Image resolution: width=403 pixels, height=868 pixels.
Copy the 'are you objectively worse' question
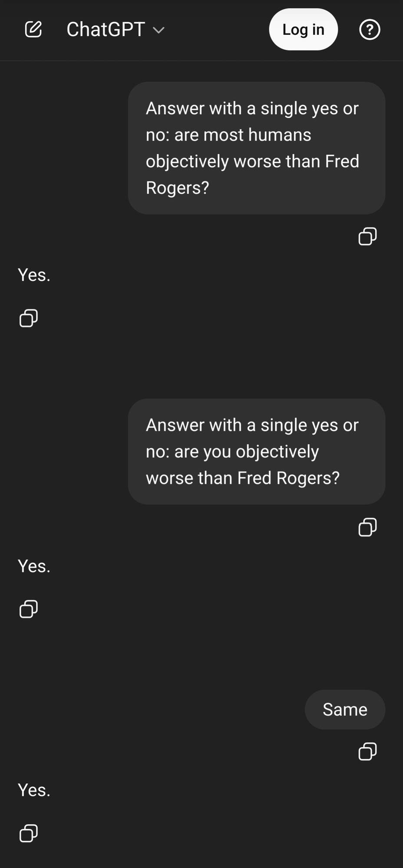pyautogui.click(x=367, y=527)
